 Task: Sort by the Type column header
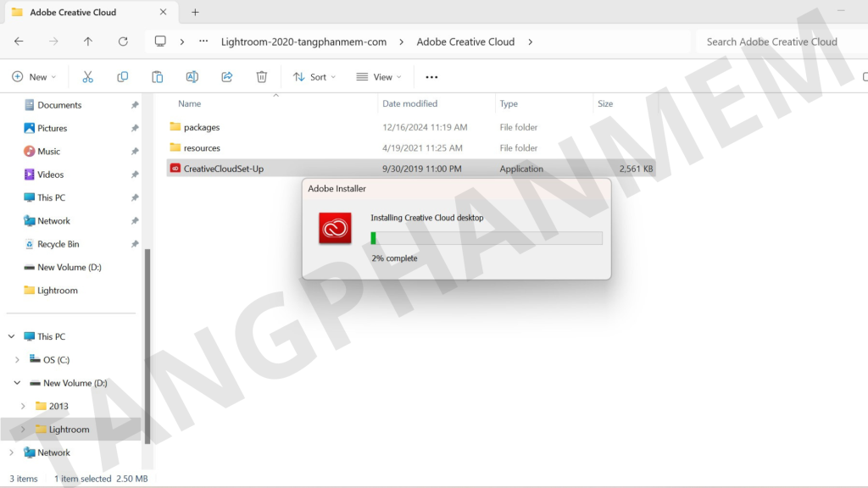[x=509, y=103]
